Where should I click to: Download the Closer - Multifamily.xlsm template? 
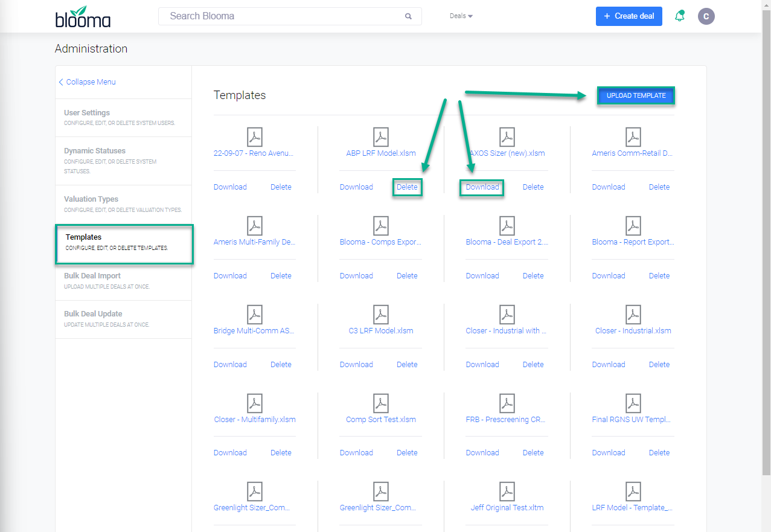point(230,453)
